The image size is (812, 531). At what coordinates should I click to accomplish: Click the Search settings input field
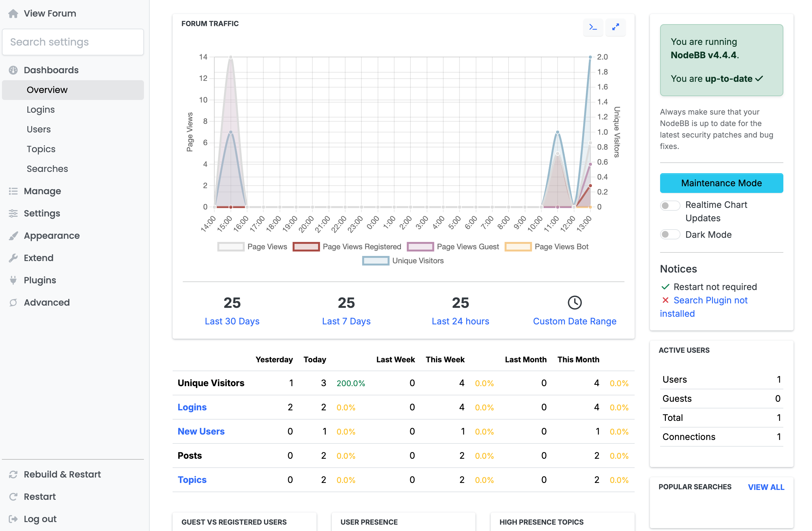pos(73,42)
